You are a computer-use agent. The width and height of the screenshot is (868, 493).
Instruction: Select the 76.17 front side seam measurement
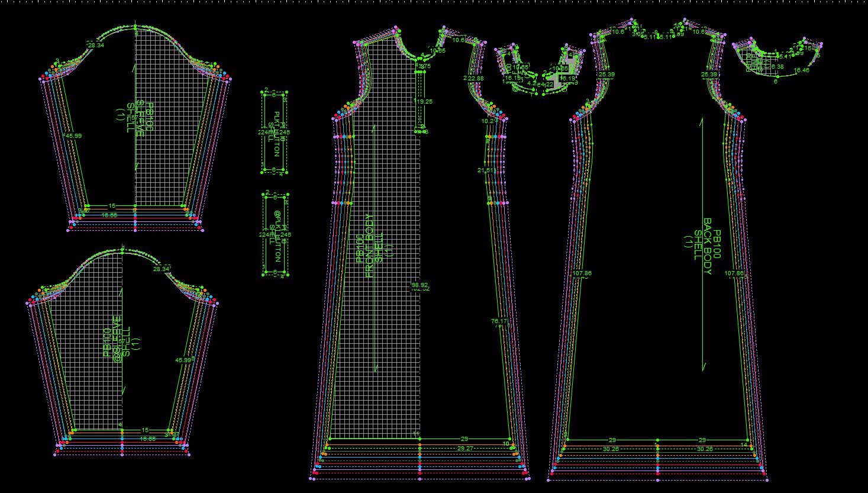tap(499, 321)
